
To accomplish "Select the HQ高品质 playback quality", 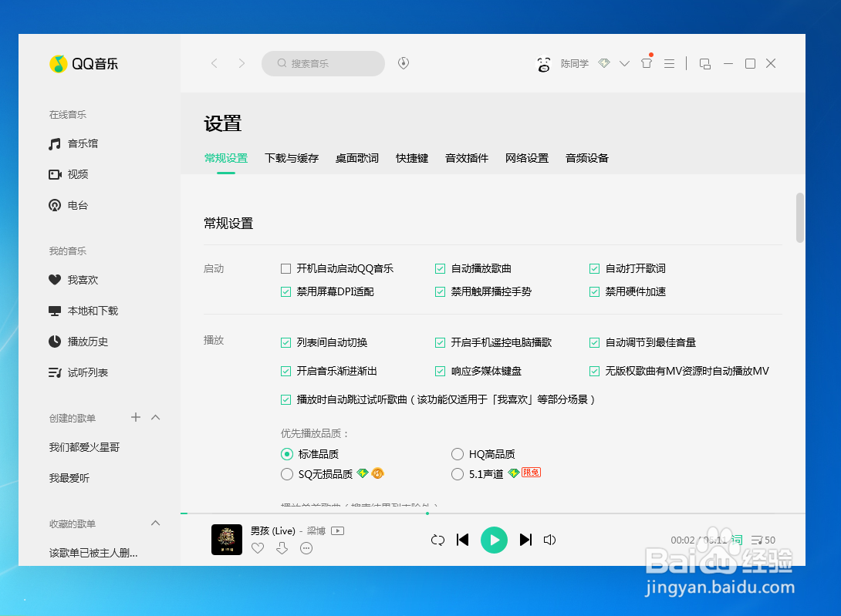I will coord(457,453).
